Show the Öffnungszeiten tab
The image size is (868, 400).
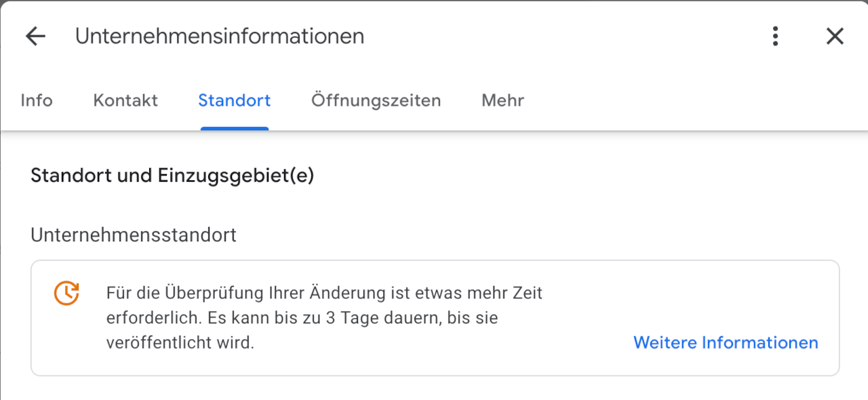376,100
